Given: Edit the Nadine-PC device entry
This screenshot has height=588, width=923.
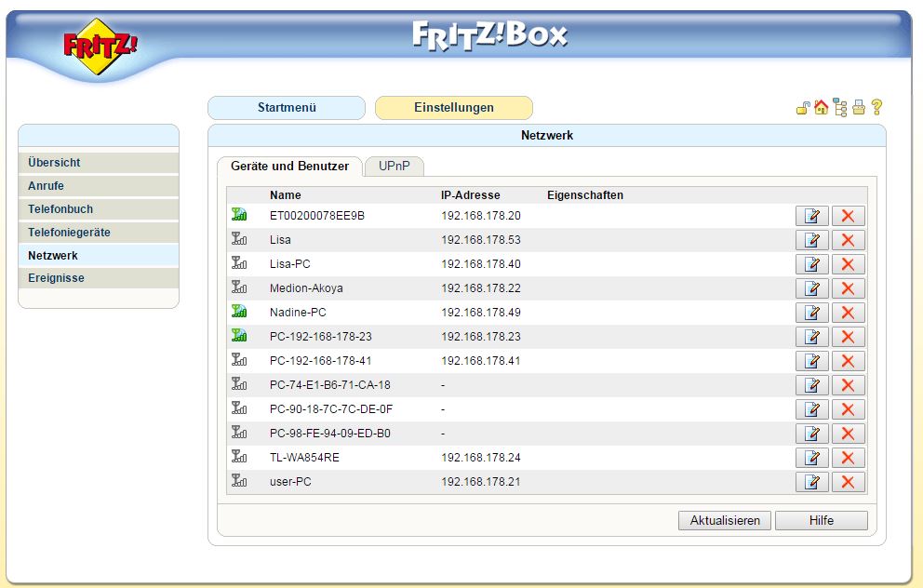Looking at the screenshot, I should 811,313.
